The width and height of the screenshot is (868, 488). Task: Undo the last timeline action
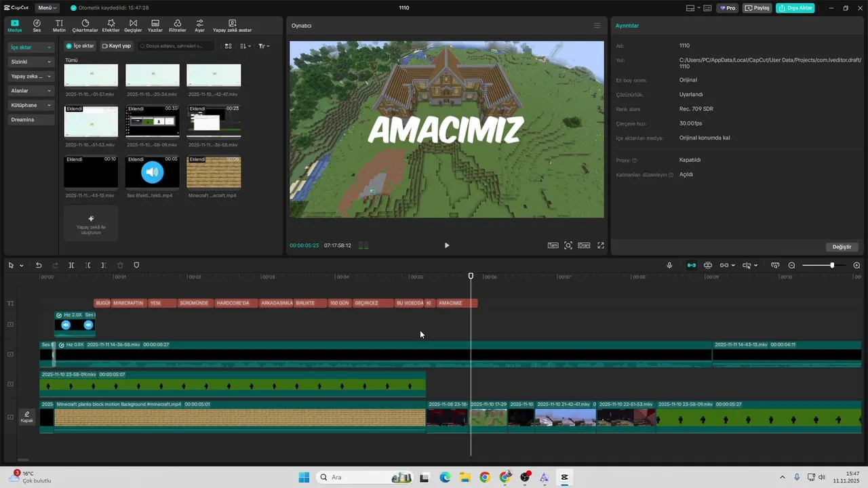39,265
